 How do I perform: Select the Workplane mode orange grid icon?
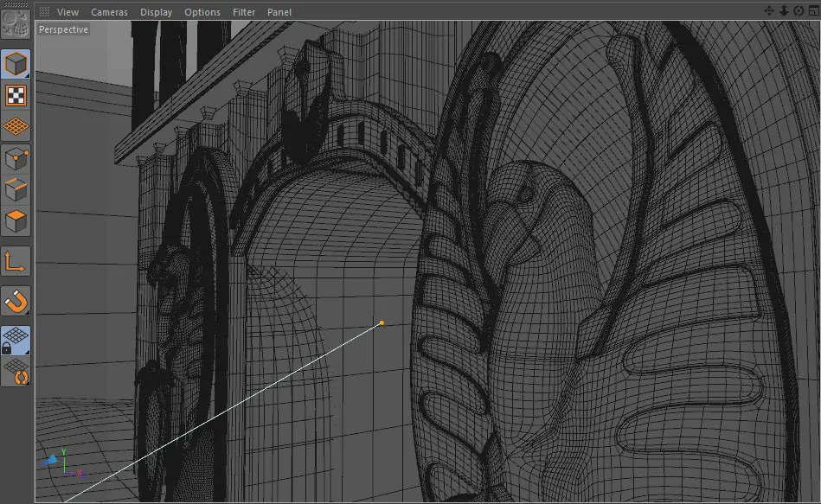[16, 127]
